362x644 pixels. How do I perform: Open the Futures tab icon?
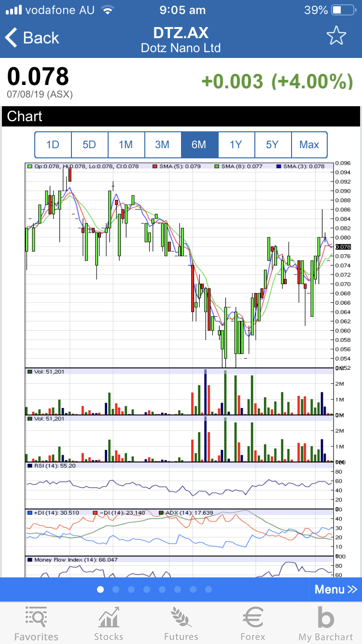181,618
